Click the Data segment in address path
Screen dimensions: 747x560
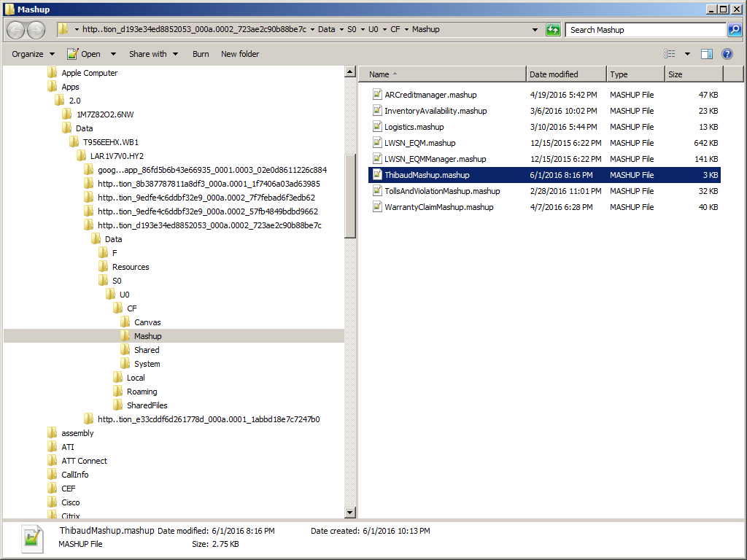click(x=326, y=30)
